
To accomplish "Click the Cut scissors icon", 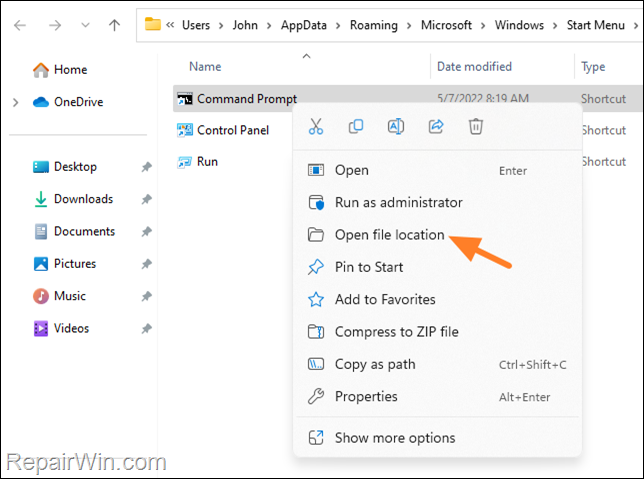I will tap(316, 127).
